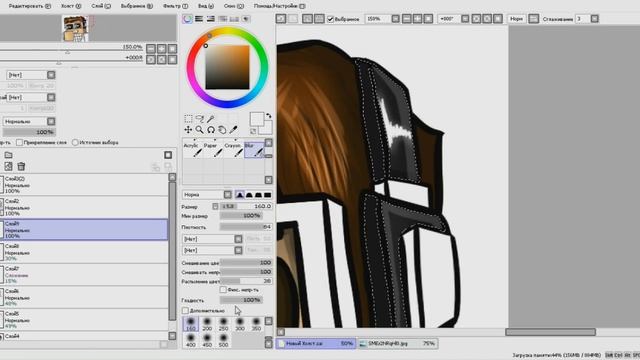Open the Фильтр menu
The image size is (640, 360).
click(x=175, y=6)
